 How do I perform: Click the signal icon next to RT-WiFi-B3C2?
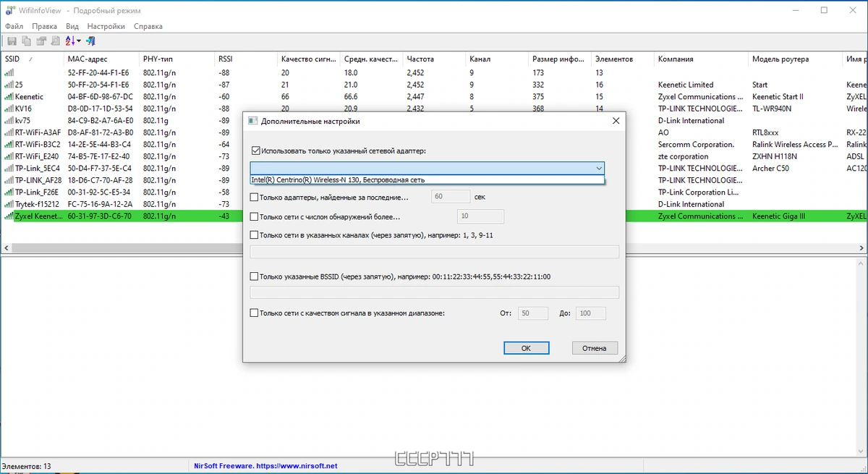9,144
